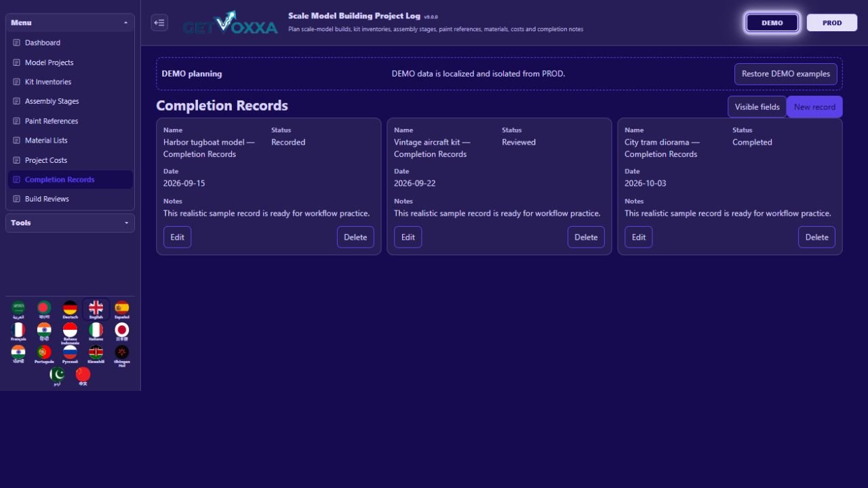Image resolution: width=868 pixels, height=488 pixels.
Task: Click Scale Model Building Project Log title
Action: tap(354, 16)
